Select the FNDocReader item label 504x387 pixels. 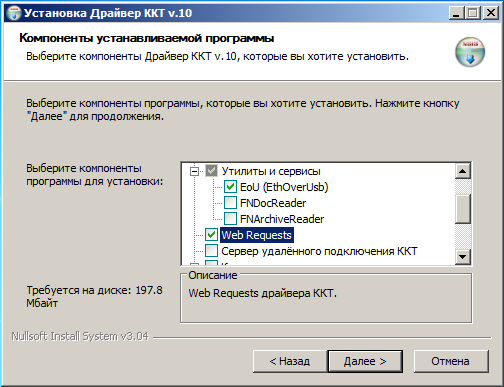point(273,203)
